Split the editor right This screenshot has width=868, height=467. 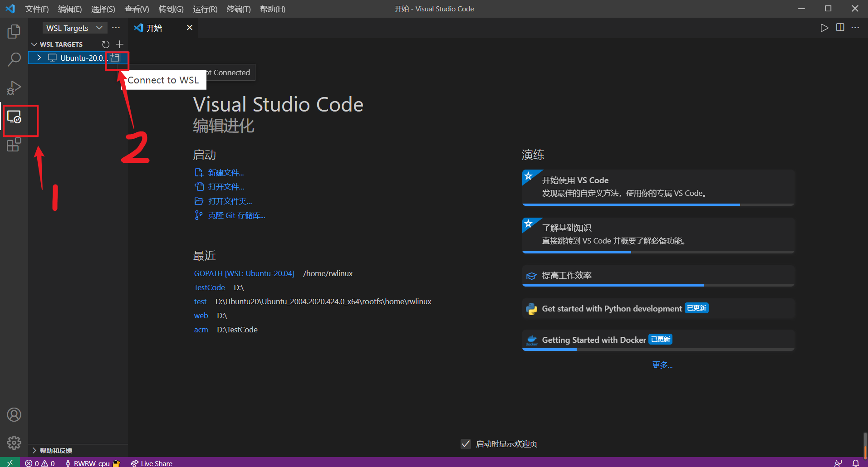[840, 28]
